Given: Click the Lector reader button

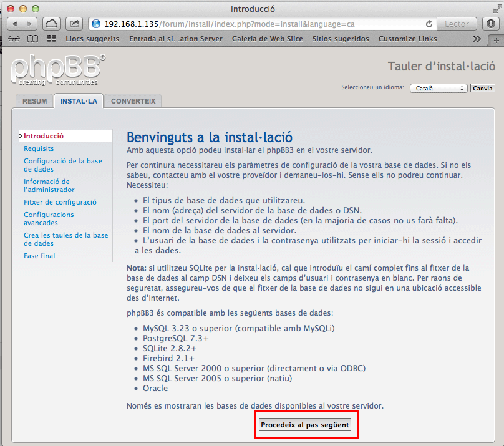Looking at the screenshot, I should pyautogui.click(x=457, y=24).
